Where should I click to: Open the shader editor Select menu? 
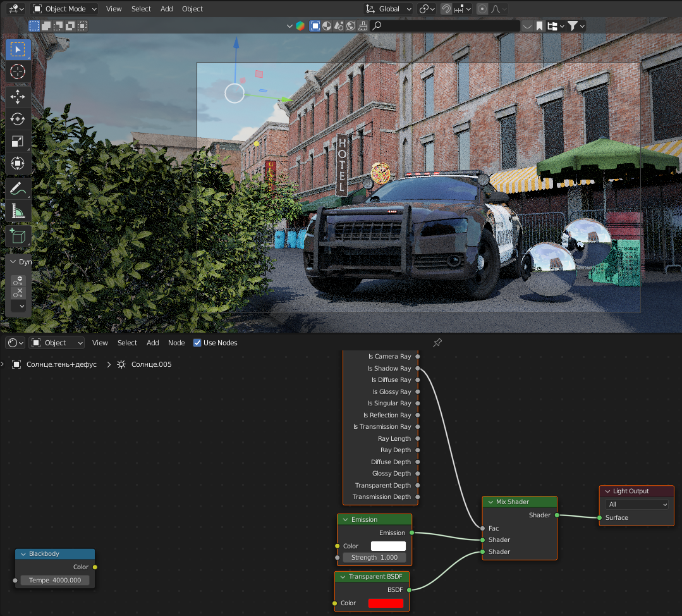tap(128, 343)
